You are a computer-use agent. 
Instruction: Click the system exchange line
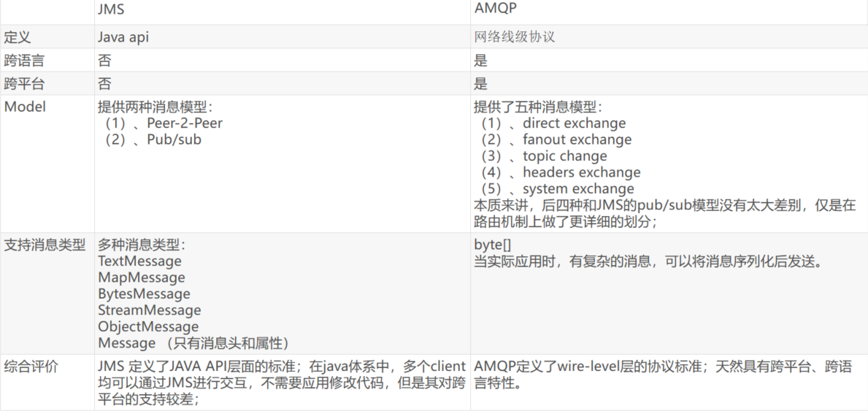558,189
